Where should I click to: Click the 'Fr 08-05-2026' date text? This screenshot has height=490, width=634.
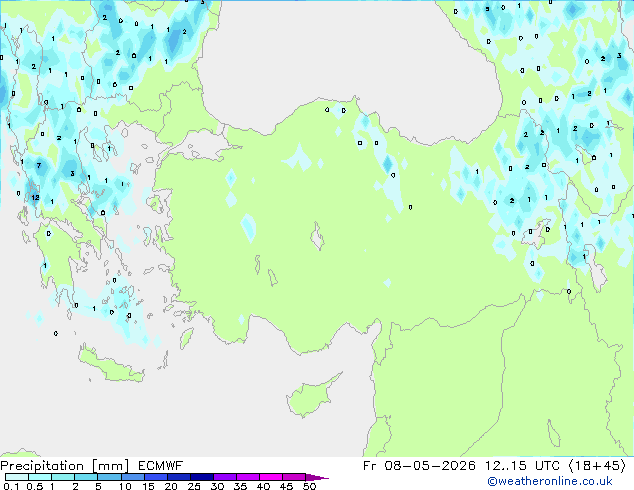pos(419,466)
